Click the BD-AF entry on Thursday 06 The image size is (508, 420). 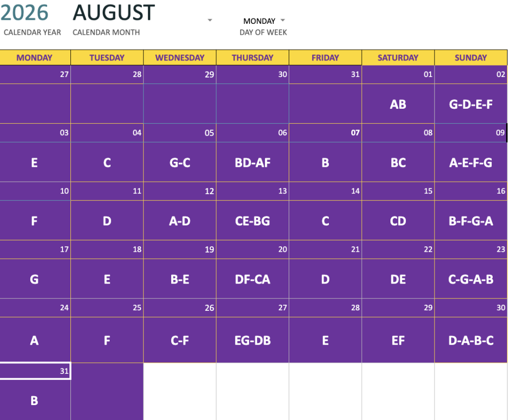[x=253, y=162]
